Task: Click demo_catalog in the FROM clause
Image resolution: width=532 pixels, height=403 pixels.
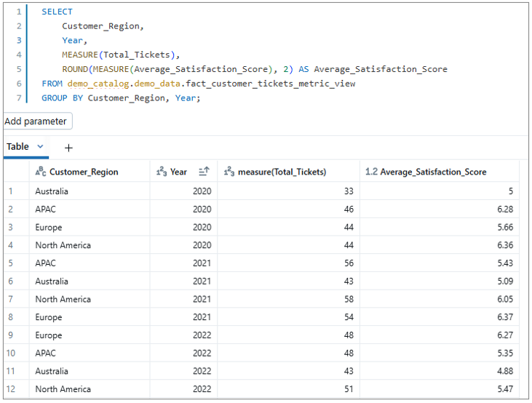Action: tap(98, 84)
